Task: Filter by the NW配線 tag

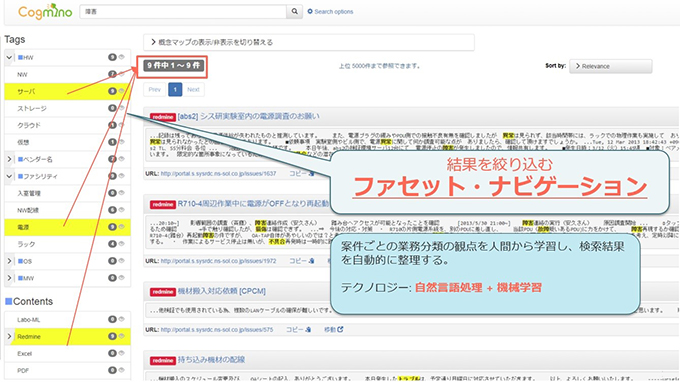Action: pos(28,210)
